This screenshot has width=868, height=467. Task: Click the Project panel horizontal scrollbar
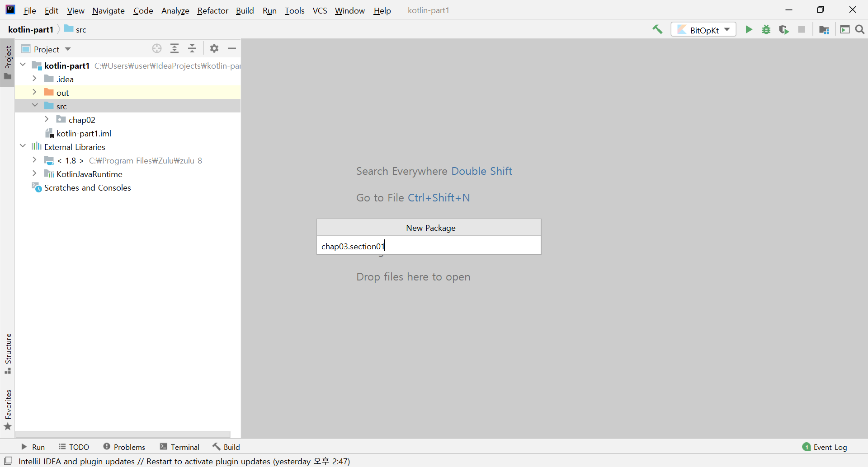[x=123, y=435]
